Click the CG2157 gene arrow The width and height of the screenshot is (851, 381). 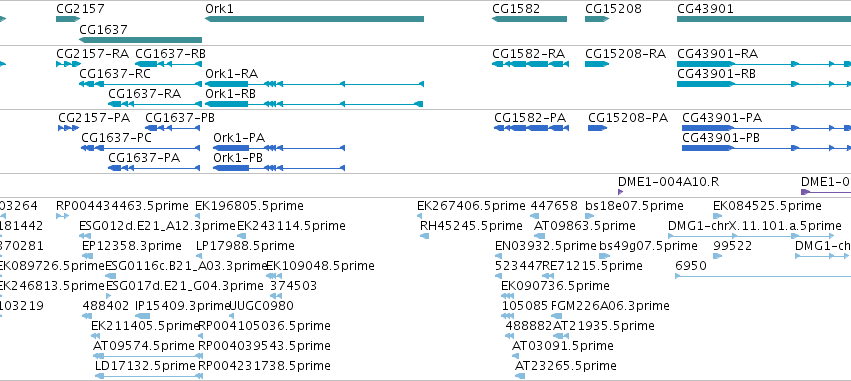(x=68, y=19)
